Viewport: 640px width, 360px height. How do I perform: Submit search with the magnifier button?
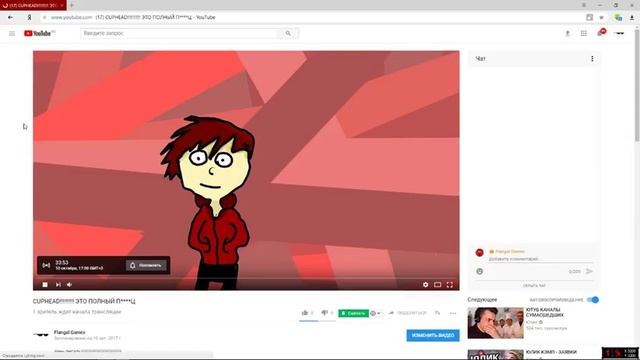[x=288, y=33]
